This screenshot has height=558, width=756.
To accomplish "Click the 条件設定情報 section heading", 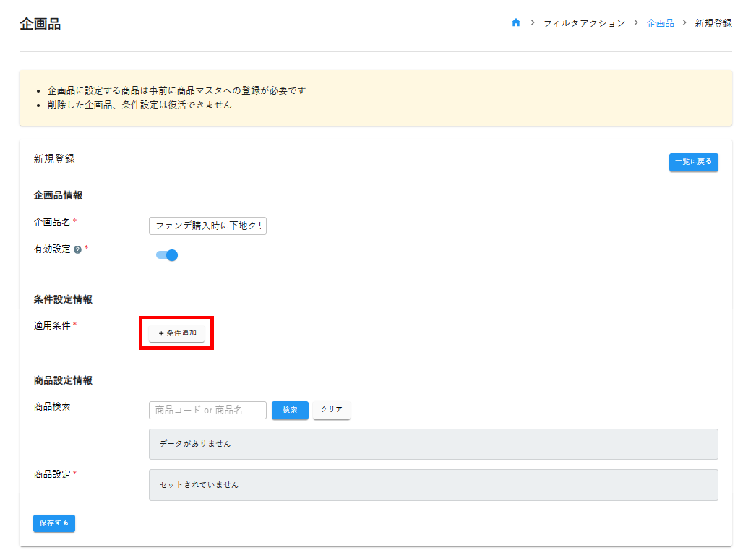I will [x=63, y=299].
